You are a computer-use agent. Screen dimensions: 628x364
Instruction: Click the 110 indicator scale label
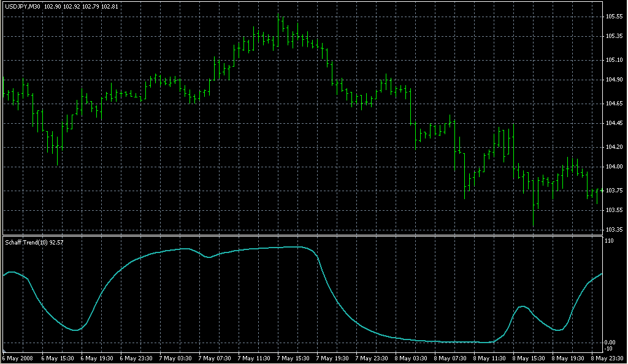(x=610, y=241)
